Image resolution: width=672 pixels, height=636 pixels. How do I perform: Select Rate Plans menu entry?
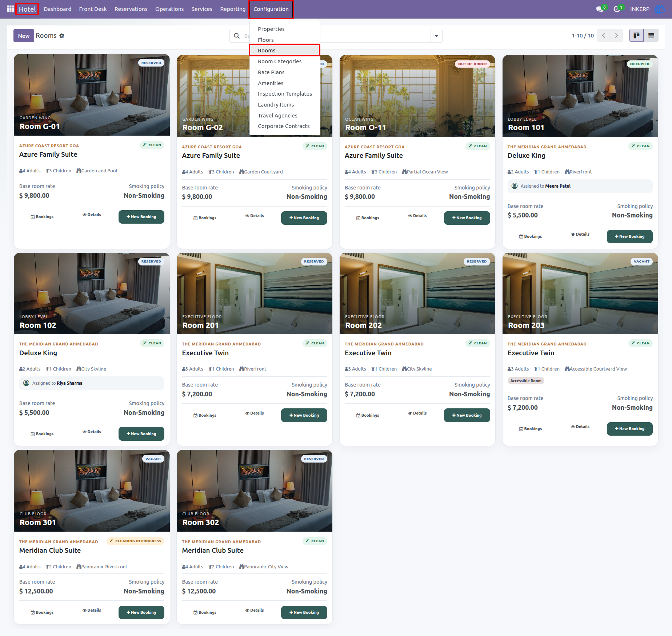(x=285, y=72)
